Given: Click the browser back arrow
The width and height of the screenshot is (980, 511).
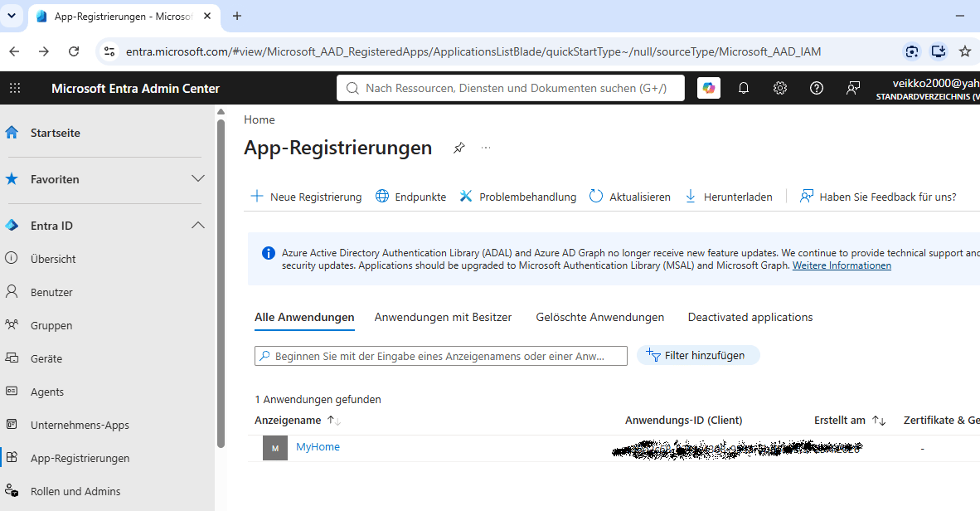Looking at the screenshot, I should (14, 51).
